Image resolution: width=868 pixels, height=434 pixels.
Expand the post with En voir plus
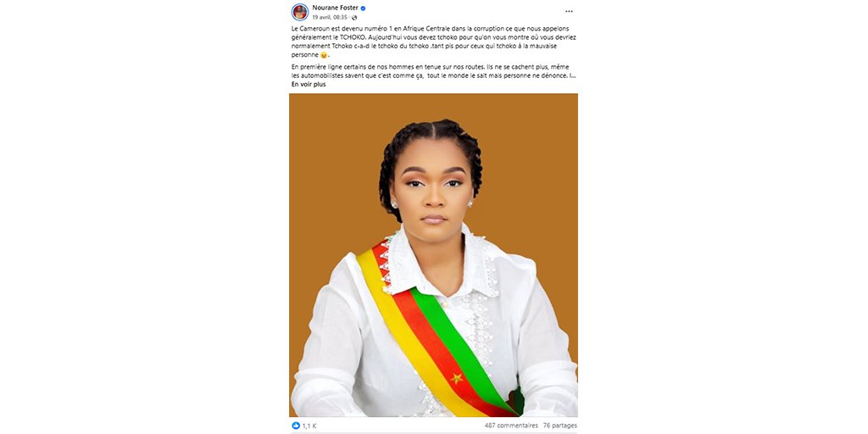(x=309, y=85)
